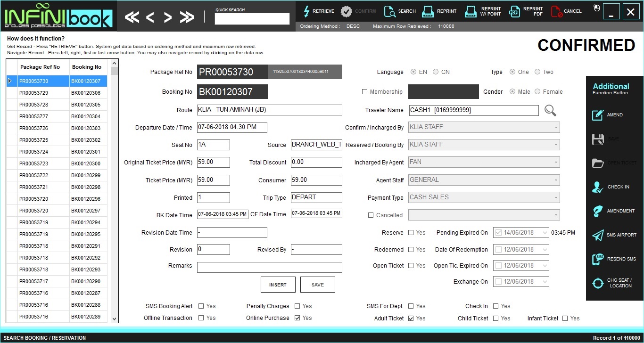Click the Retrieve lightning icon
Screen dimensions: 644x343
[306, 11]
